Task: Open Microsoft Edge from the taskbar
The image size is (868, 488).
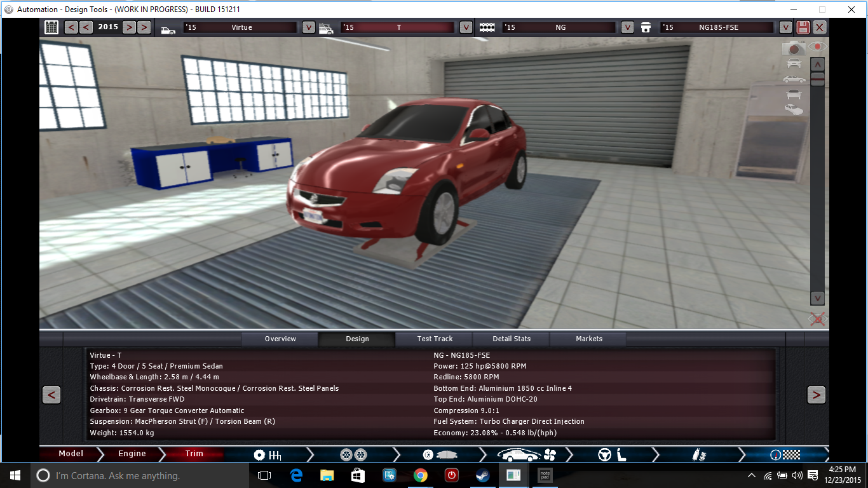Action: [x=296, y=475]
